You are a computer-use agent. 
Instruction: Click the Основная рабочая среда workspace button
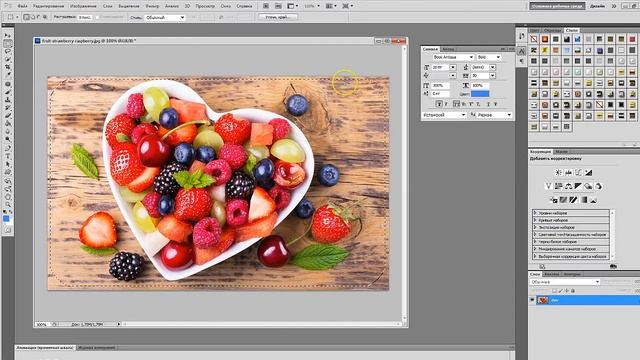coord(557,6)
